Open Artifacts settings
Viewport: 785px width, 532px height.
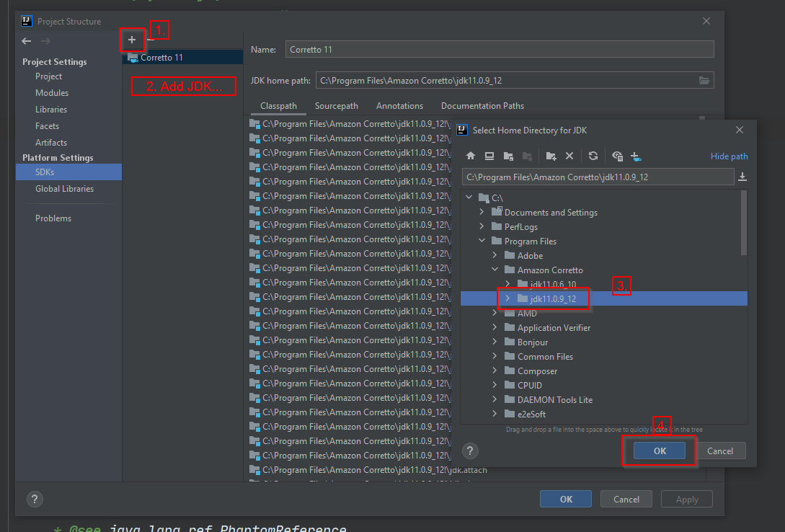51,143
